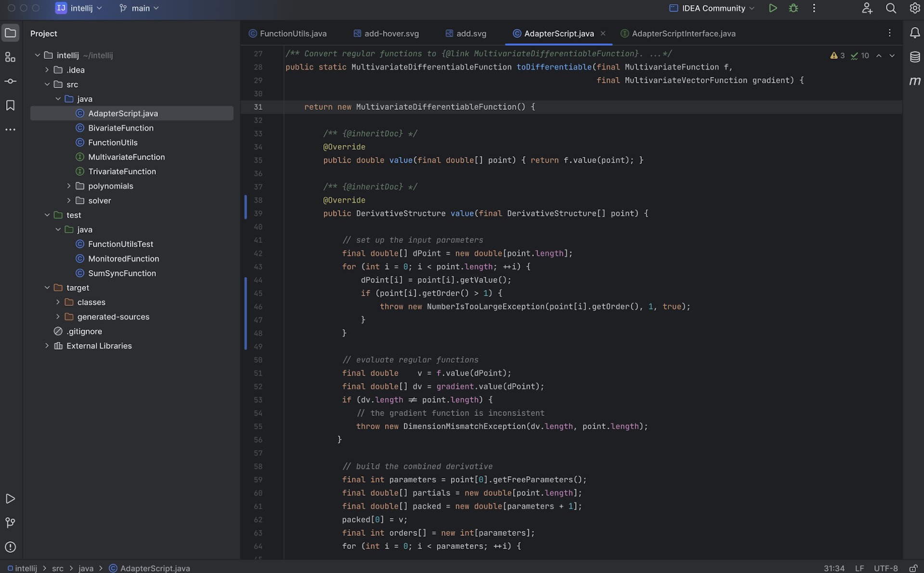The height and width of the screenshot is (573, 924).
Task: Switch to 'FunctionUtils.java' tab
Action: tap(293, 34)
